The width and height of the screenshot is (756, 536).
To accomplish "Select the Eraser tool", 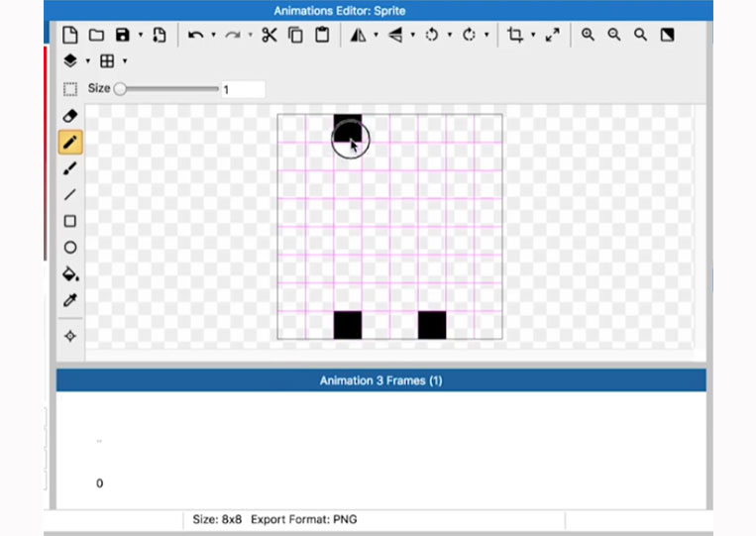I will pyautogui.click(x=70, y=116).
